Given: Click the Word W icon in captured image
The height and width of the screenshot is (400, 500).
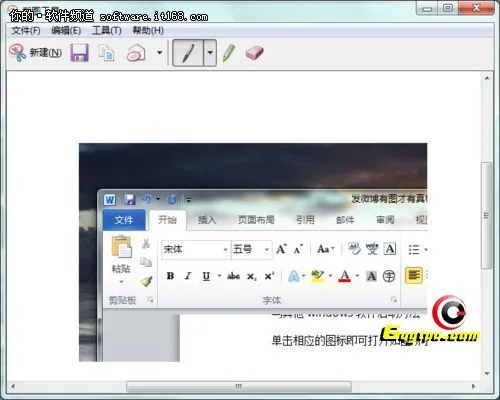Looking at the screenshot, I should tap(110, 200).
